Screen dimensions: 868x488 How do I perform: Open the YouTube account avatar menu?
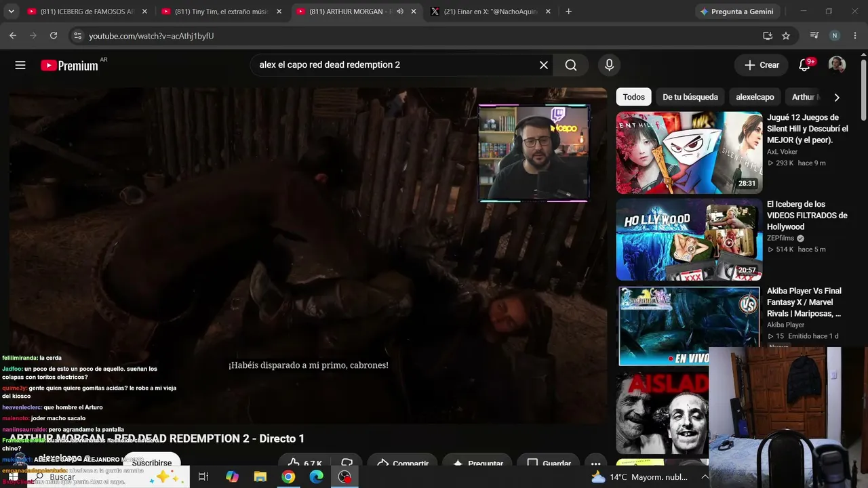coord(837,65)
